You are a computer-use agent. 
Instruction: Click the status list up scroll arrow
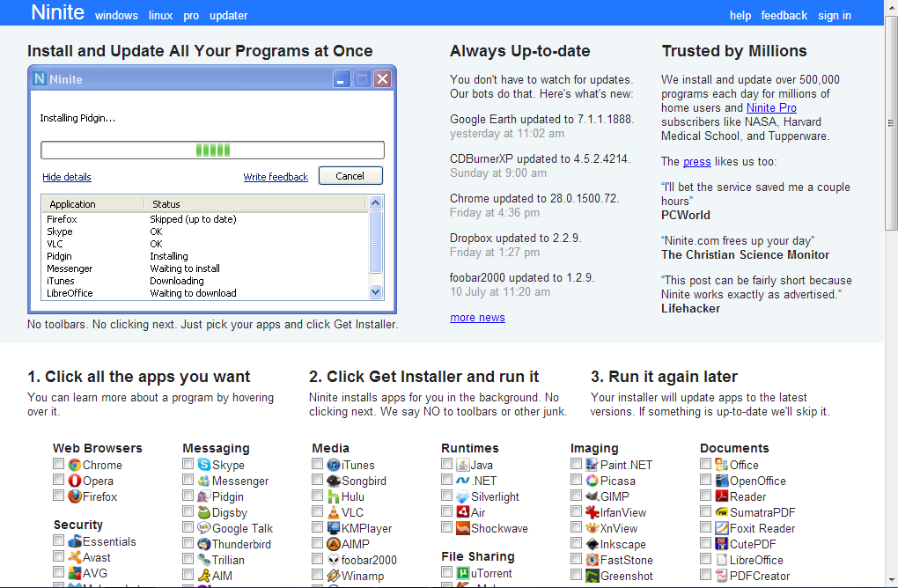[376, 202]
